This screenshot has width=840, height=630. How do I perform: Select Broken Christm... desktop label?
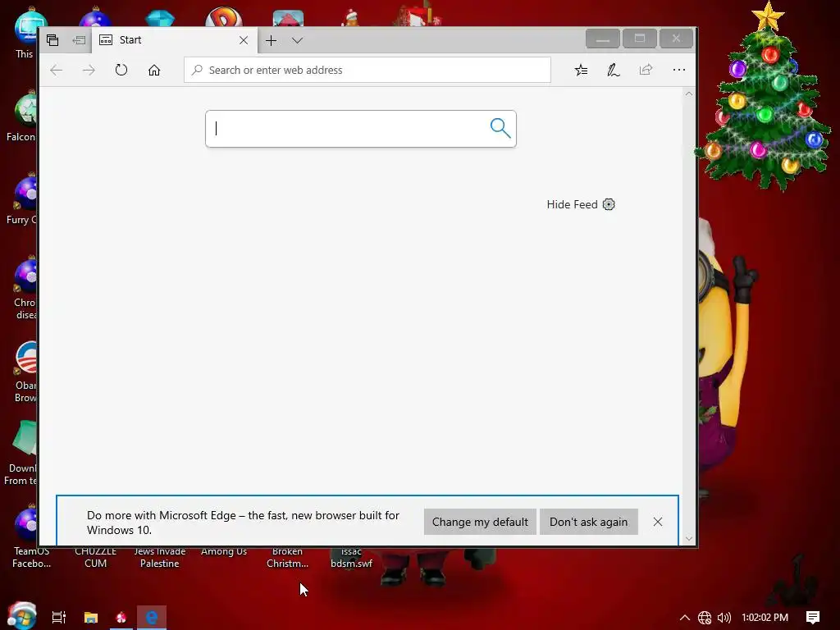point(287,557)
